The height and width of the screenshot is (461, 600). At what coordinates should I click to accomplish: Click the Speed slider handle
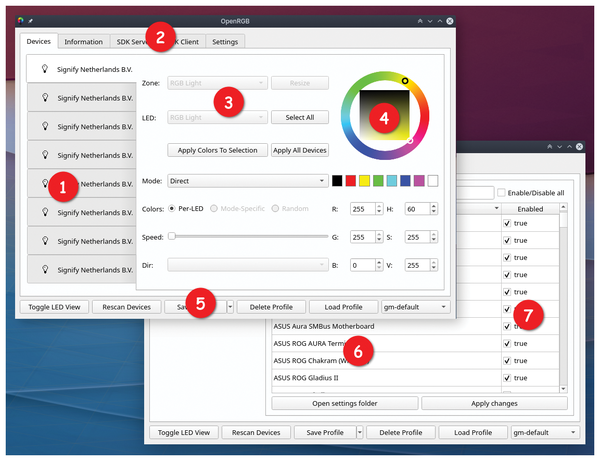(x=172, y=236)
